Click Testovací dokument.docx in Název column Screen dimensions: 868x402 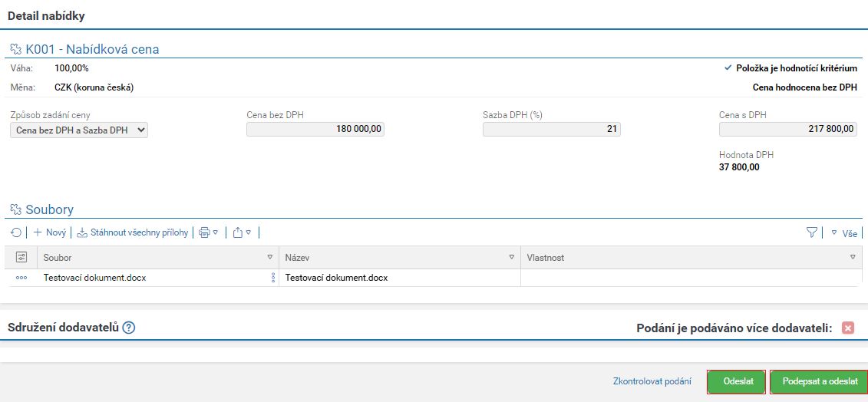[336, 278]
